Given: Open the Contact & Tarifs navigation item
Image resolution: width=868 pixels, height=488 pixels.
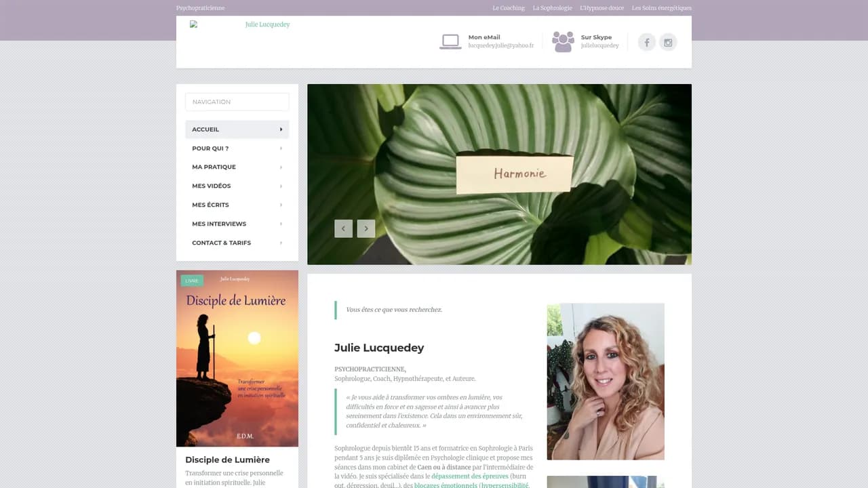Looking at the screenshot, I should (237, 243).
